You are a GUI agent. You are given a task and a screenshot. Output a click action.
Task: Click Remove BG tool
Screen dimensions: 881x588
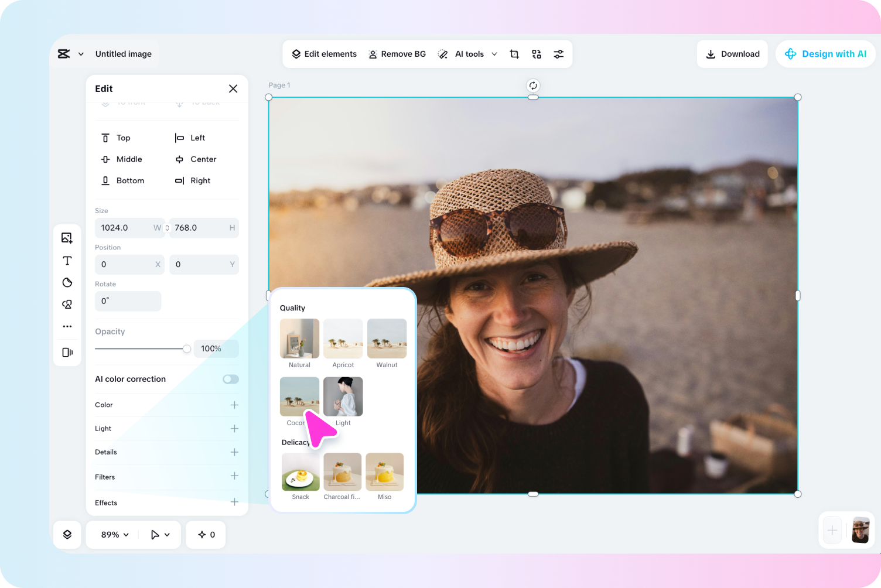click(397, 54)
